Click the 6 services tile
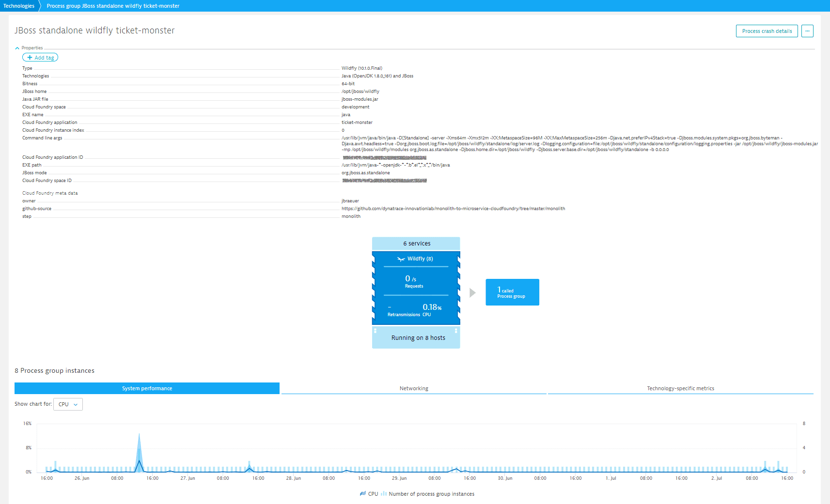830x504 pixels. click(x=416, y=244)
